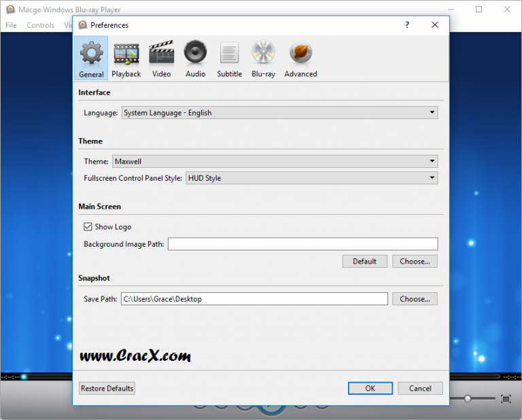This screenshot has height=420, width=522.
Task: Choose a background image file
Action: [x=415, y=261]
